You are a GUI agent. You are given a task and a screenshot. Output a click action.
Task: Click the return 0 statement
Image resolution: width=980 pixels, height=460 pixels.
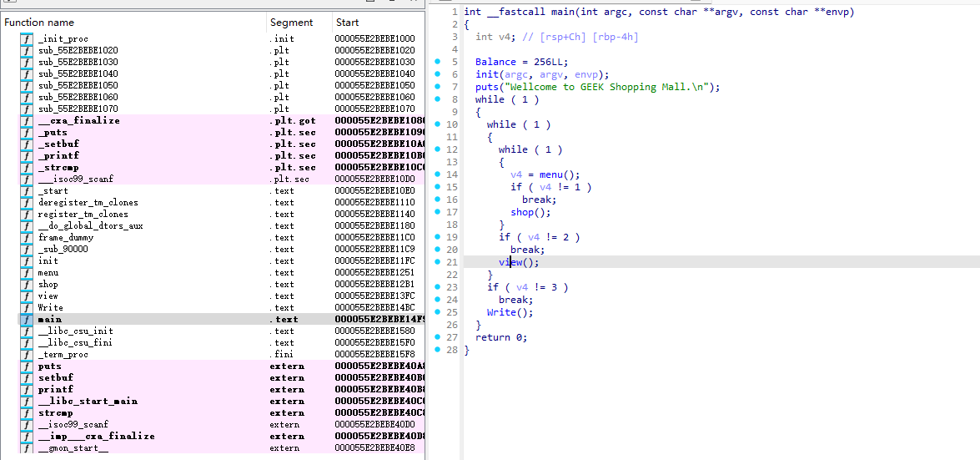[x=501, y=337]
